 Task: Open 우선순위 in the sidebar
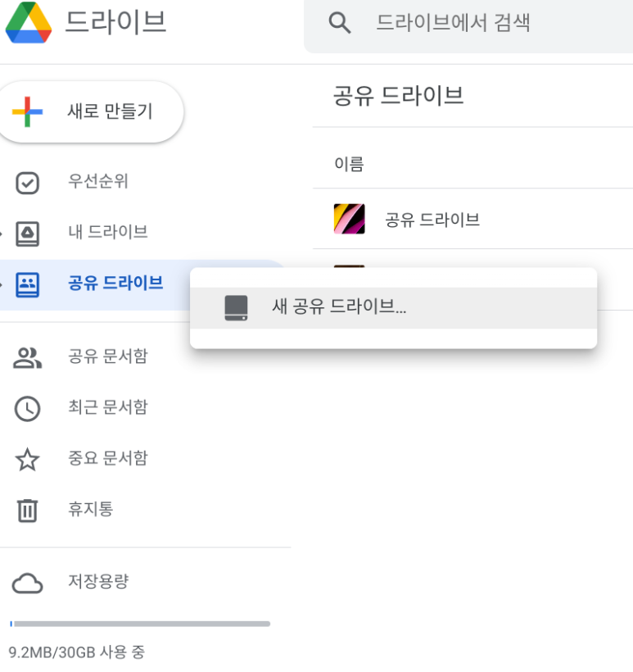(98, 181)
